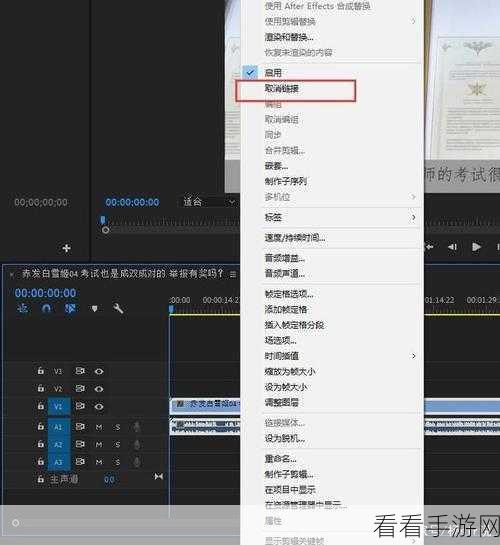Lock track V2 with its padlock
Screen dimensions: 500x545
[x=40, y=388]
